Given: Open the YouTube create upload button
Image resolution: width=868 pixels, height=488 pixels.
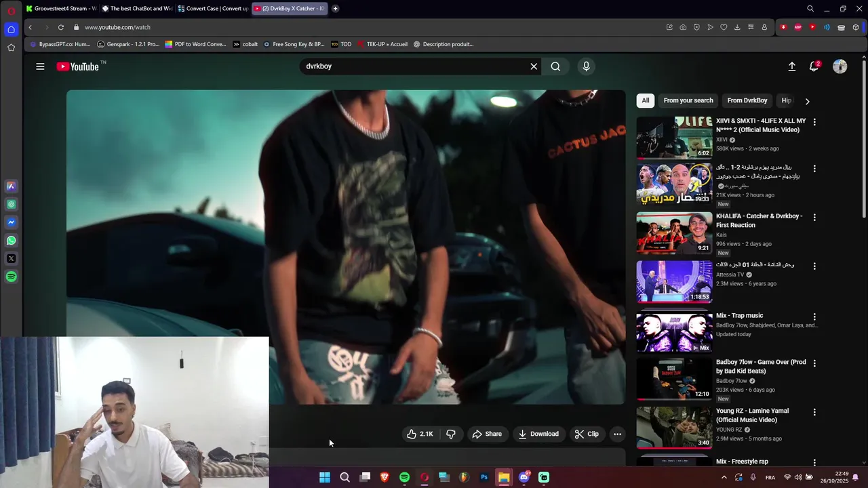Looking at the screenshot, I should pyautogui.click(x=791, y=66).
